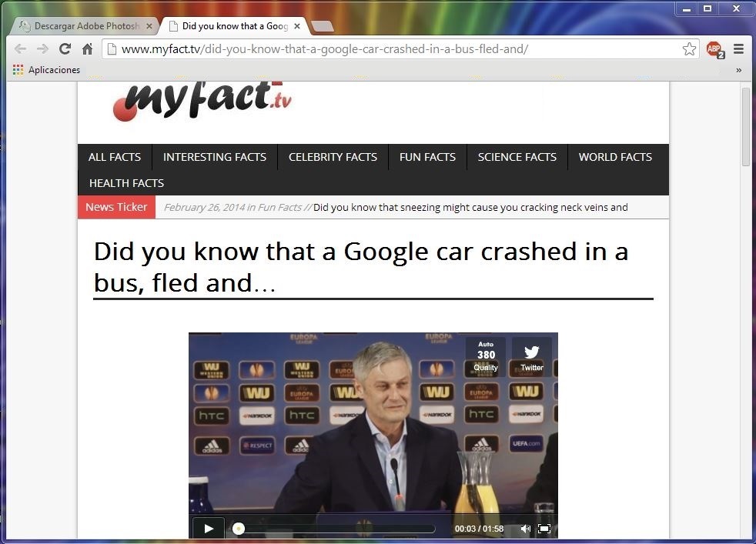This screenshot has height=544, width=756.
Task: Bookmark this page with the star icon
Action: (689, 48)
